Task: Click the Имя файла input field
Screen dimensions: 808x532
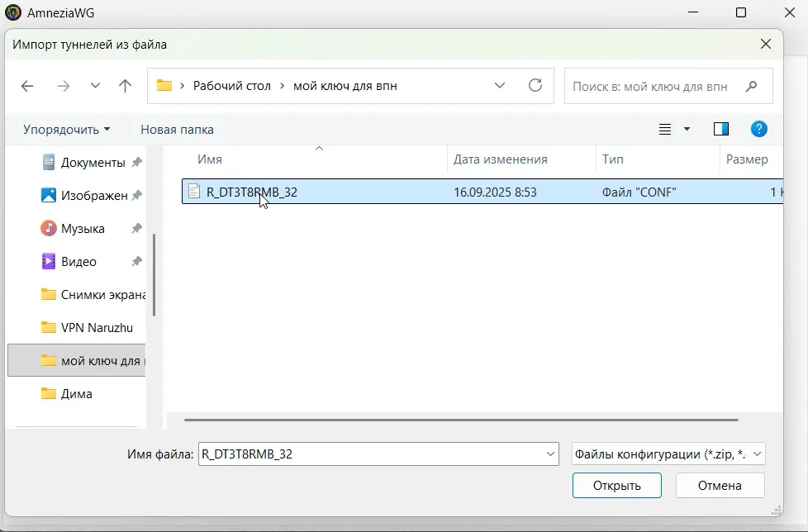Action: [x=372, y=454]
